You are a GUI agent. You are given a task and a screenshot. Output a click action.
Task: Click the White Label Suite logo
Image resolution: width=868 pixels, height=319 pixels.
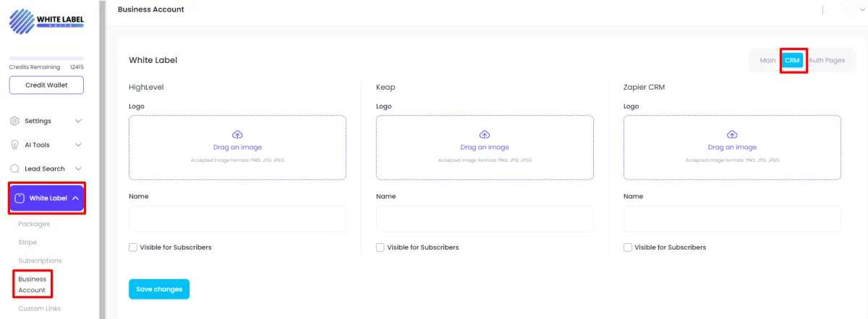tap(46, 22)
